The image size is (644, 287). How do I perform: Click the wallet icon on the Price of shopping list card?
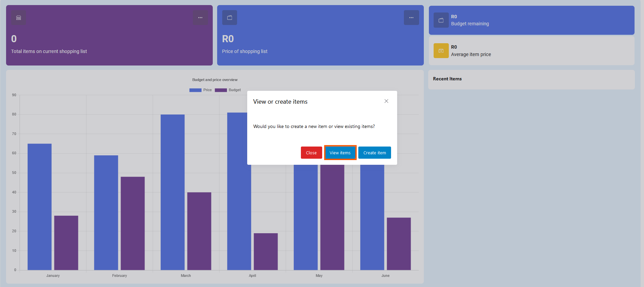pyautogui.click(x=230, y=18)
